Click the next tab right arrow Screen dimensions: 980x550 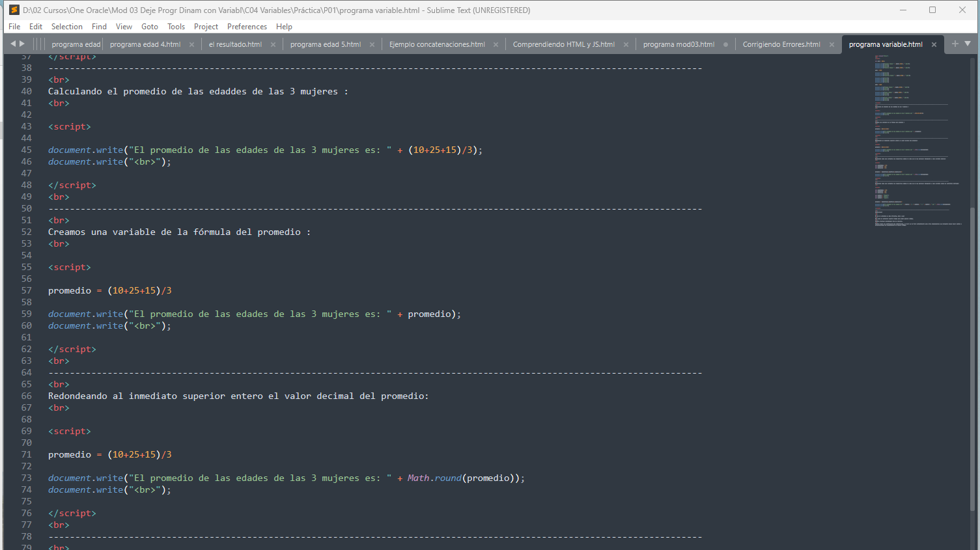click(22, 44)
